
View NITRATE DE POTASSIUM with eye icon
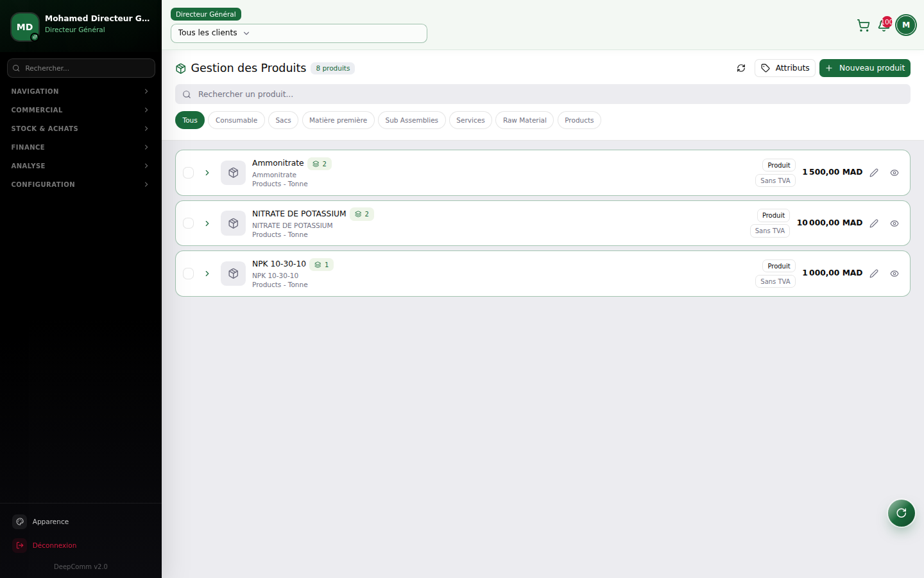894,223
